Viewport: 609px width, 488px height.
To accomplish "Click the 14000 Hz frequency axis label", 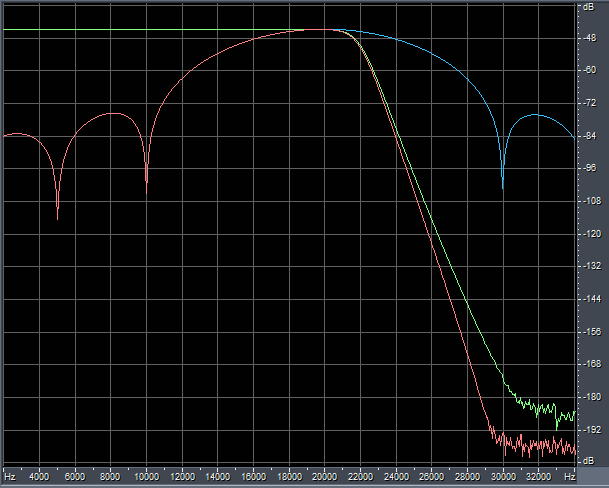I will 218,476.
